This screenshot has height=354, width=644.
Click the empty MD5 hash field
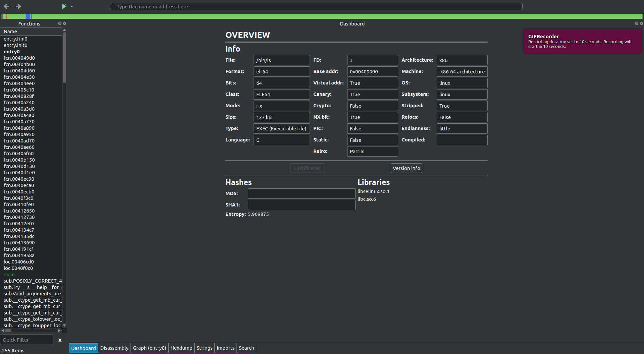pyautogui.click(x=302, y=194)
